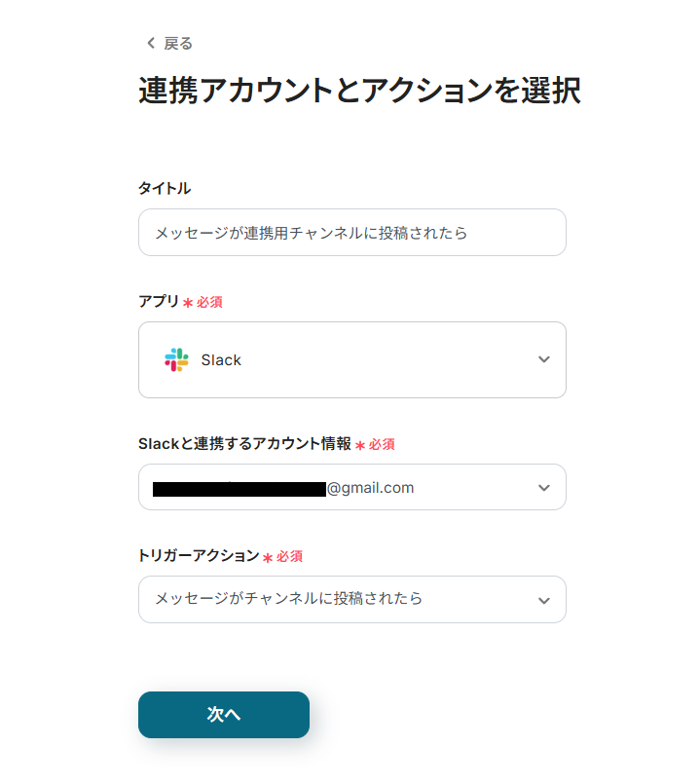The image size is (700, 784).
Task: Expand the トリガーアクション dropdown chevron
Action: (x=543, y=600)
